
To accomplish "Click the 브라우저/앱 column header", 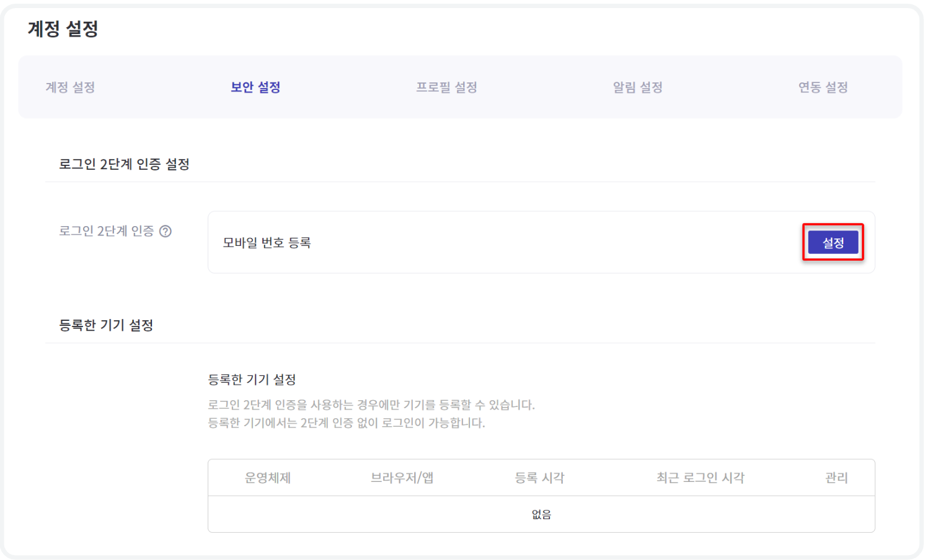I will coord(402,478).
